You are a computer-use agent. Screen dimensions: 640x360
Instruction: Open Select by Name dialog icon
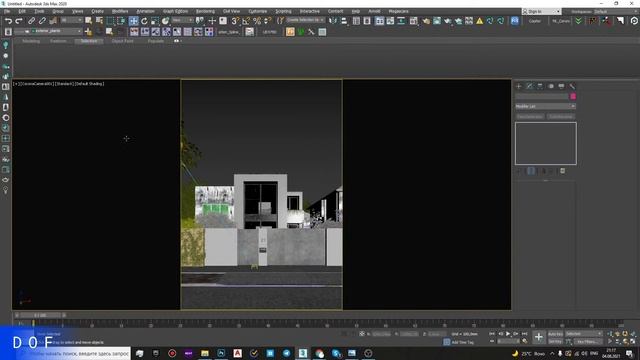pos(99,21)
